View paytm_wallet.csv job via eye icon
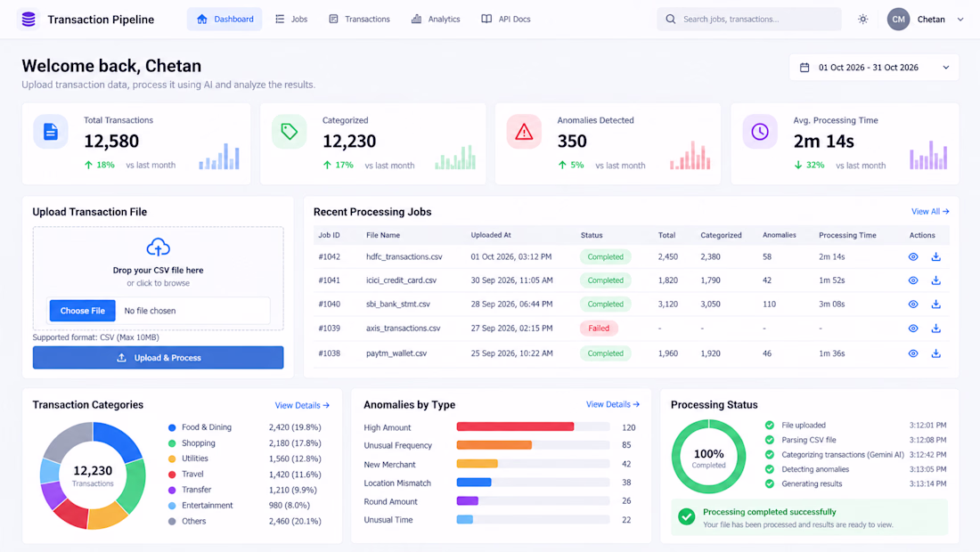The height and width of the screenshot is (552, 980). [x=913, y=353]
